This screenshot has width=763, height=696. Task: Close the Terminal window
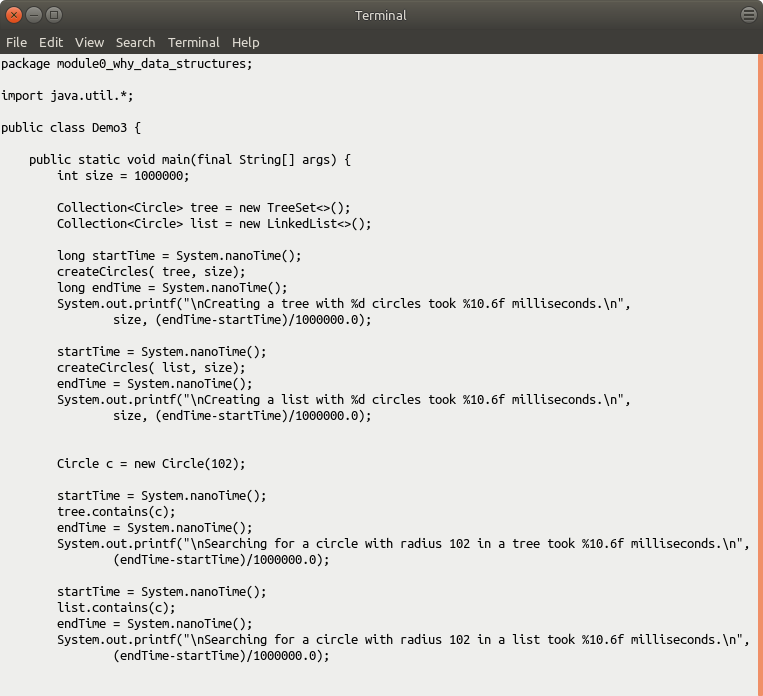point(14,15)
